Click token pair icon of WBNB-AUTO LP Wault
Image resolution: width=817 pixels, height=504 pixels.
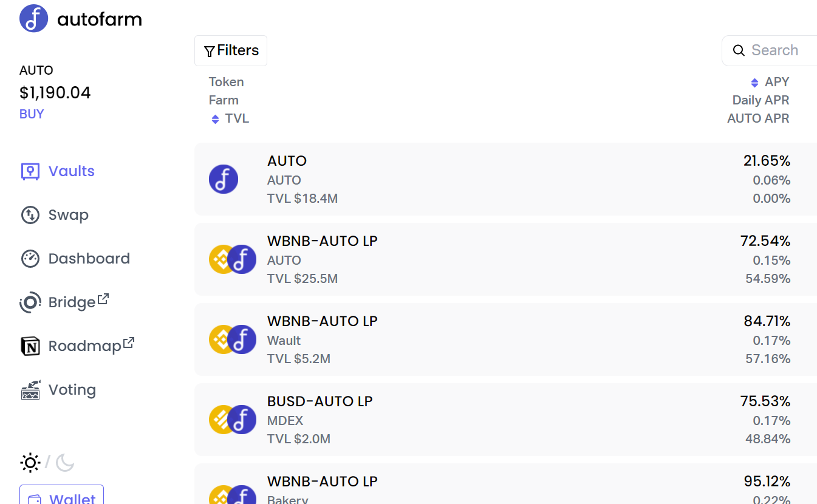(x=233, y=339)
